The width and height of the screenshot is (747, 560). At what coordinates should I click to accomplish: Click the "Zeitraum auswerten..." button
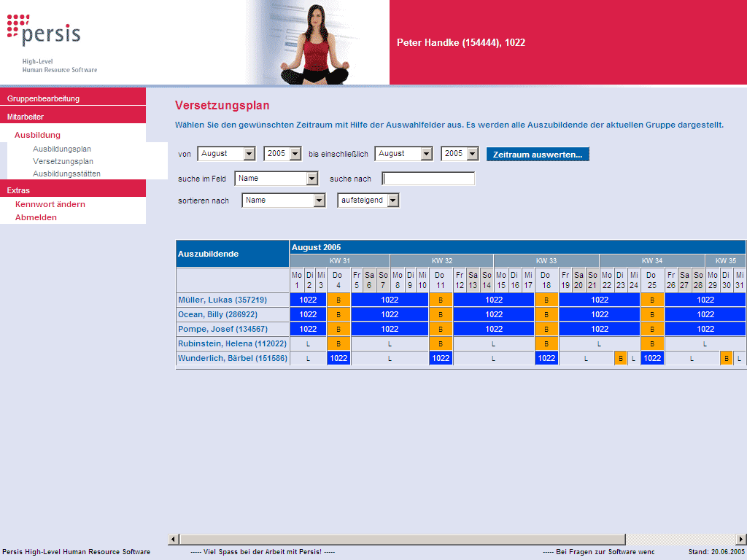click(x=538, y=154)
